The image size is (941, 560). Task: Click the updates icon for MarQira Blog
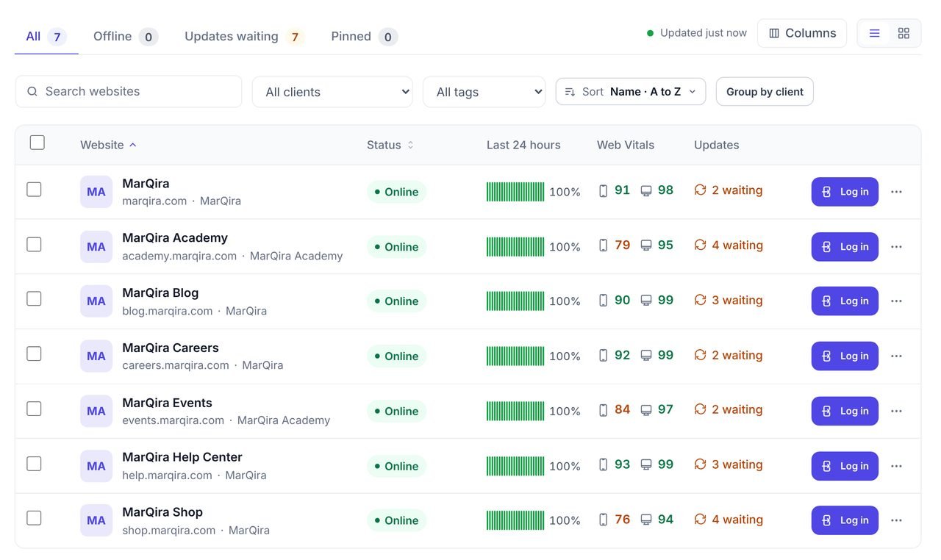coord(701,300)
